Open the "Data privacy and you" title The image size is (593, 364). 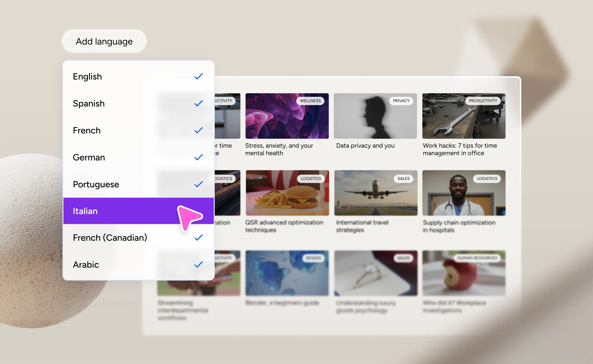click(365, 146)
